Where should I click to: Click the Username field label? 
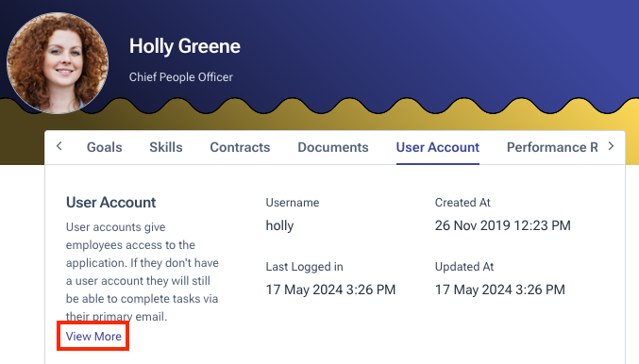pyautogui.click(x=293, y=203)
